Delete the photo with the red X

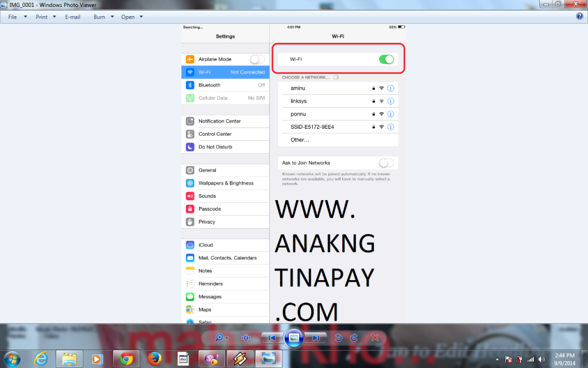(x=375, y=338)
